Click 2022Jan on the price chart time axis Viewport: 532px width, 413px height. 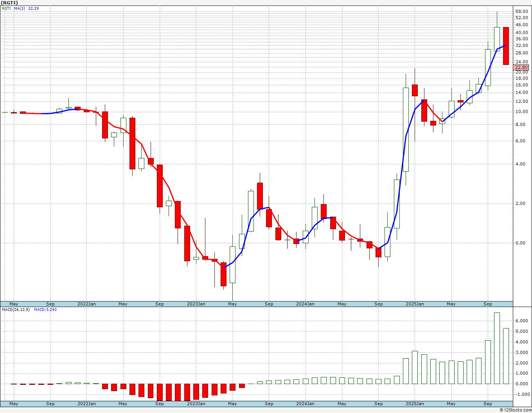[x=86, y=304]
